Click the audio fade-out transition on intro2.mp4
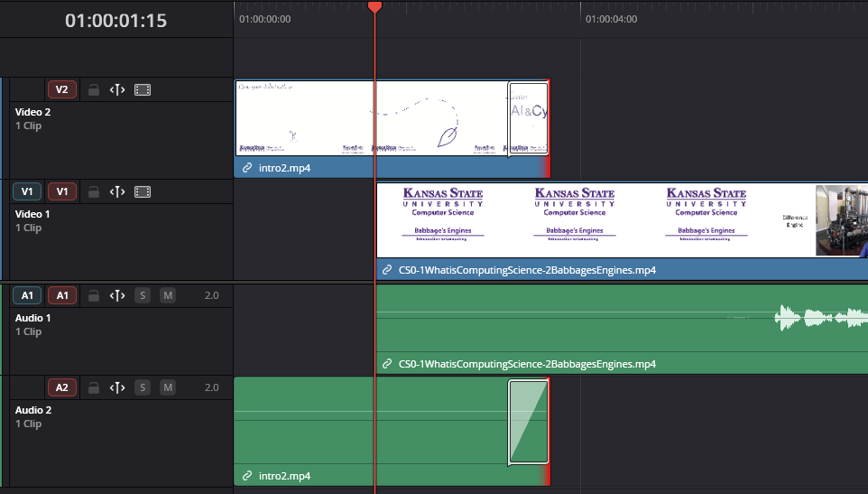 529,422
